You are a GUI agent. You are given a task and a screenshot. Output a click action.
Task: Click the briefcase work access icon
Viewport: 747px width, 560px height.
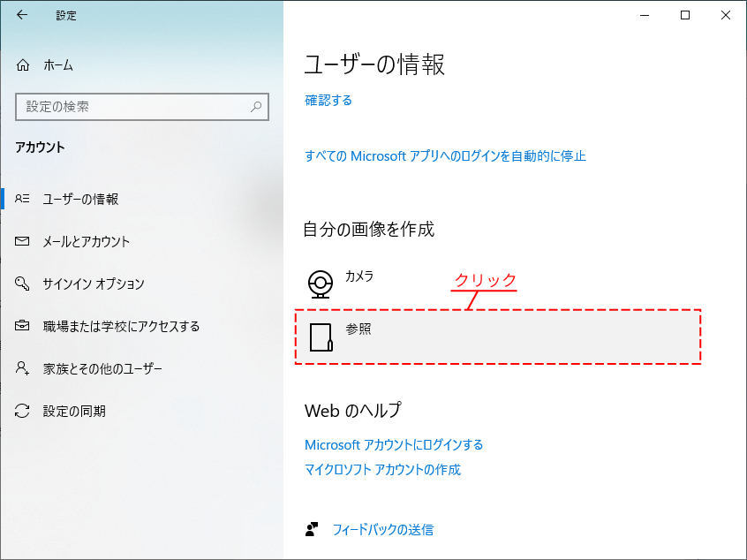[x=24, y=326]
